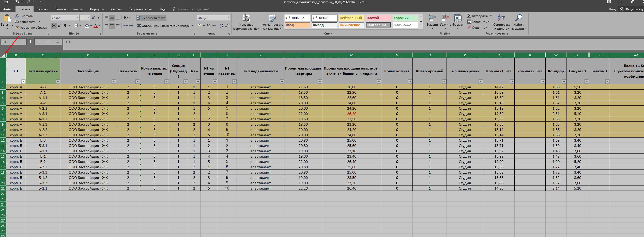Open filter dropdown for ГП column

23,82
